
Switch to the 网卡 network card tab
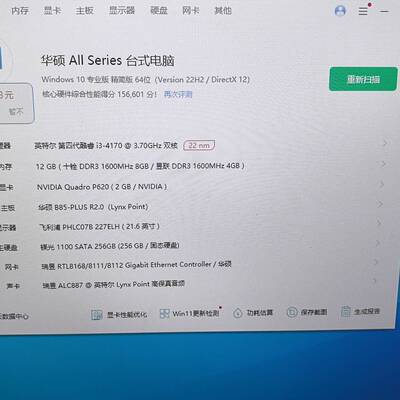click(191, 11)
